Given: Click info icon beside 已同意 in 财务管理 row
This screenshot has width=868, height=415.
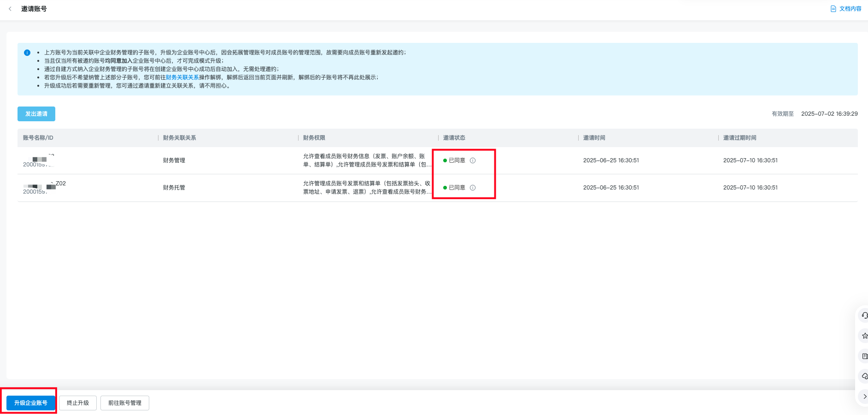Looking at the screenshot, I should 473,160.
